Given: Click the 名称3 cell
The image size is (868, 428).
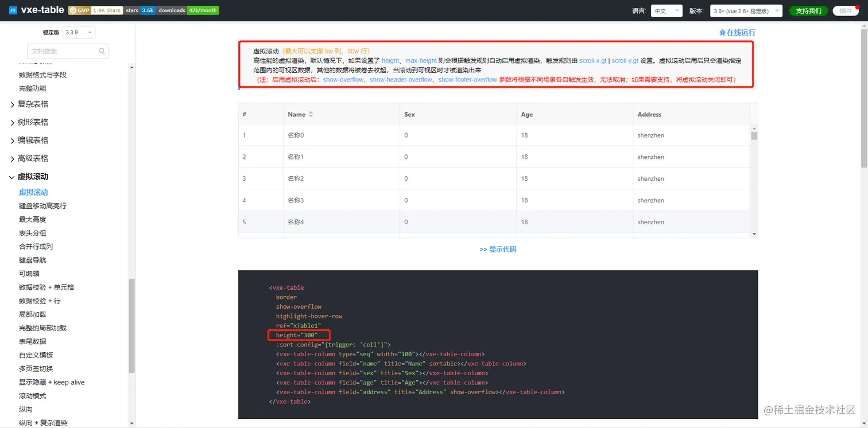Looking at the screenshot, I should pos(342,200).
